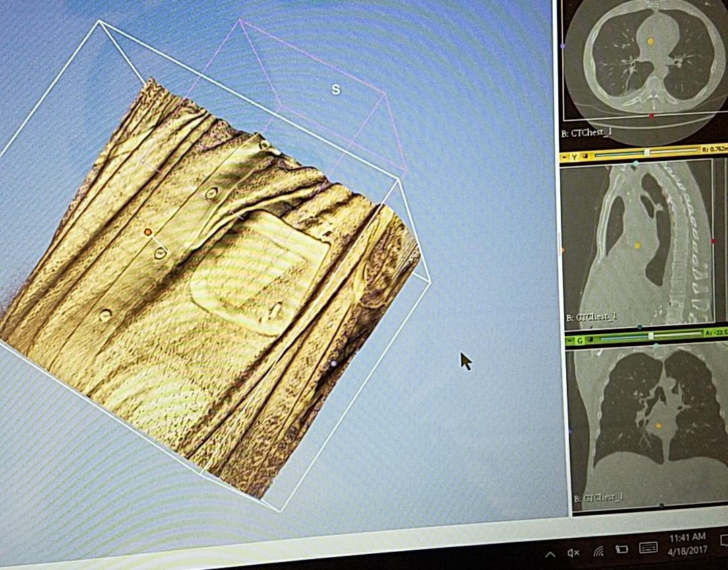Toggle the pin on the yellow slice controller
The image size is (728, 570).
[x=585, y=156]
